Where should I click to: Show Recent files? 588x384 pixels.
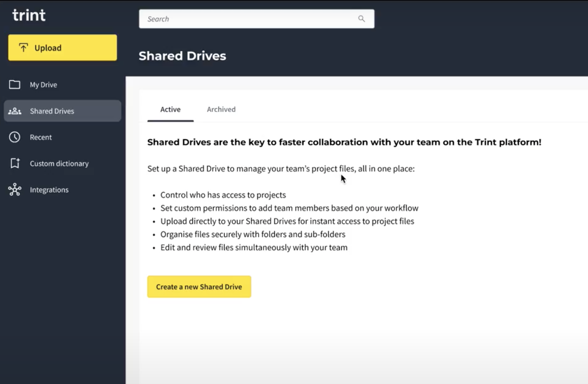[62, 137]
